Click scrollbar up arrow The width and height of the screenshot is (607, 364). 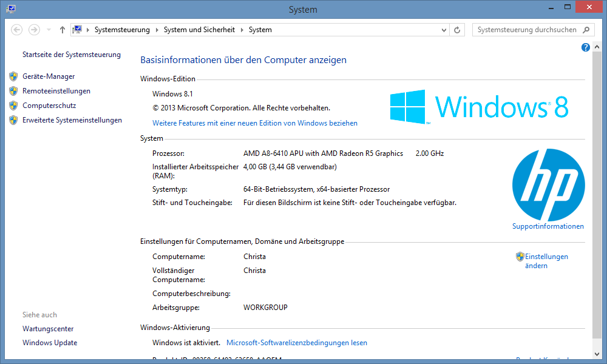(x=597, y=47)
